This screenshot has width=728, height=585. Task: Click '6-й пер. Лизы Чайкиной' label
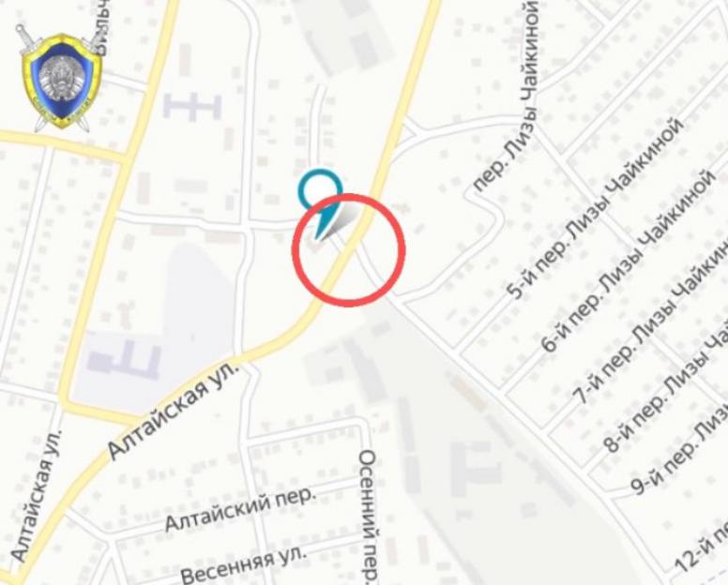[x=628, y=262]
